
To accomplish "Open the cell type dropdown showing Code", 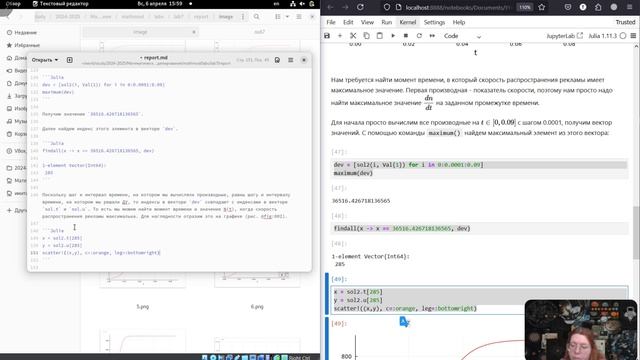I will tap(462, 36).
